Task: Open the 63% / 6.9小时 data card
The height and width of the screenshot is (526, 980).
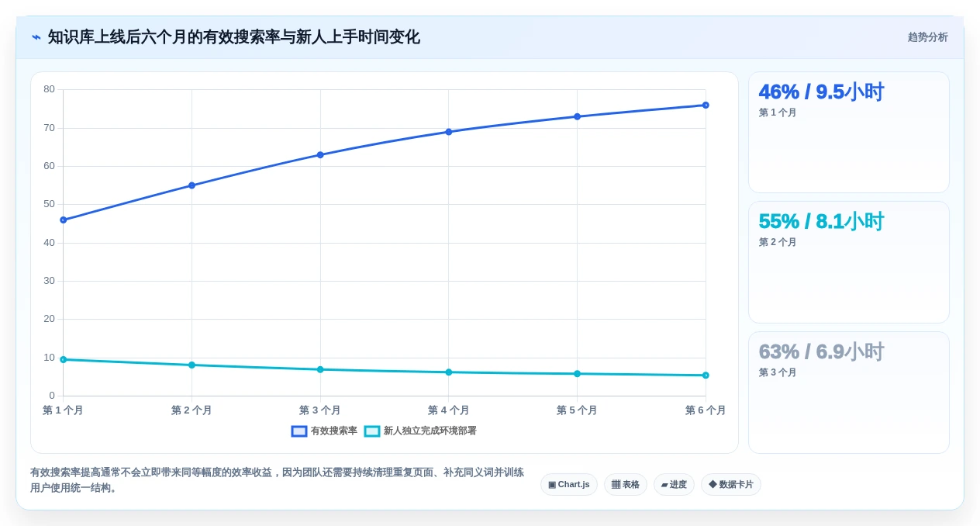Action: tap(849, 393)
